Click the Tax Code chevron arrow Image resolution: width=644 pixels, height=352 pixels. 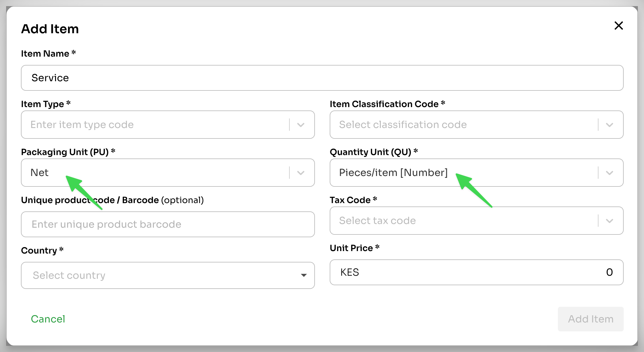(610, 221)
